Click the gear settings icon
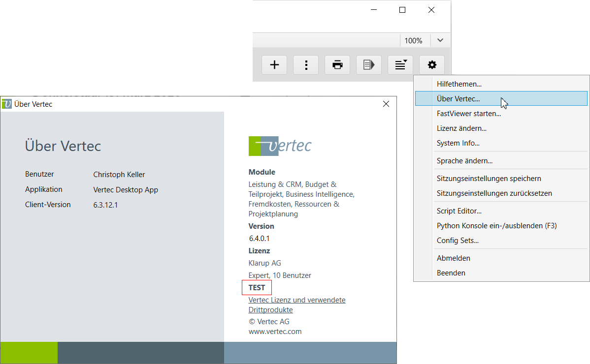Image resolution: width=590 pixels, height=364 pixels. click(x=432, y=65)
